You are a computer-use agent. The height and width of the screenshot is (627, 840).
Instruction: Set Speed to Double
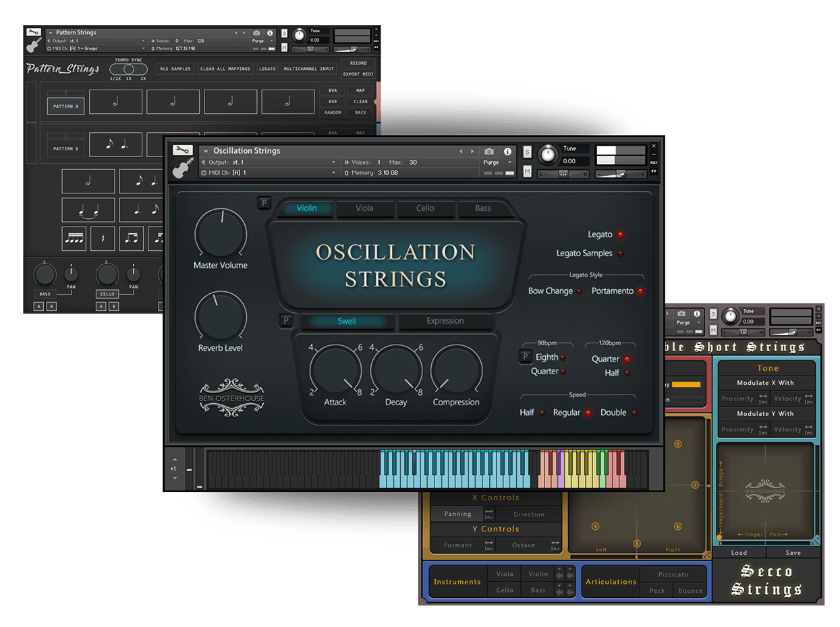pyautogui.click(x=634, y=413)
